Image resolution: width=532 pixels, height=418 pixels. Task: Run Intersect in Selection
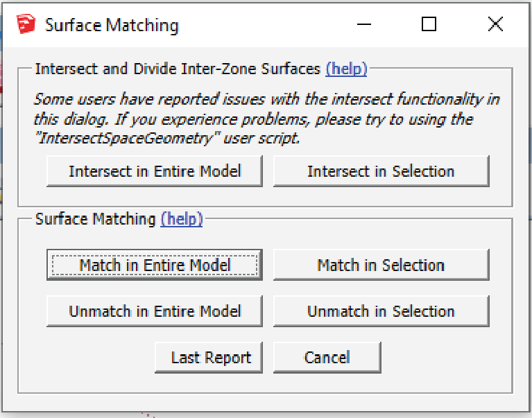pos(381,171)
